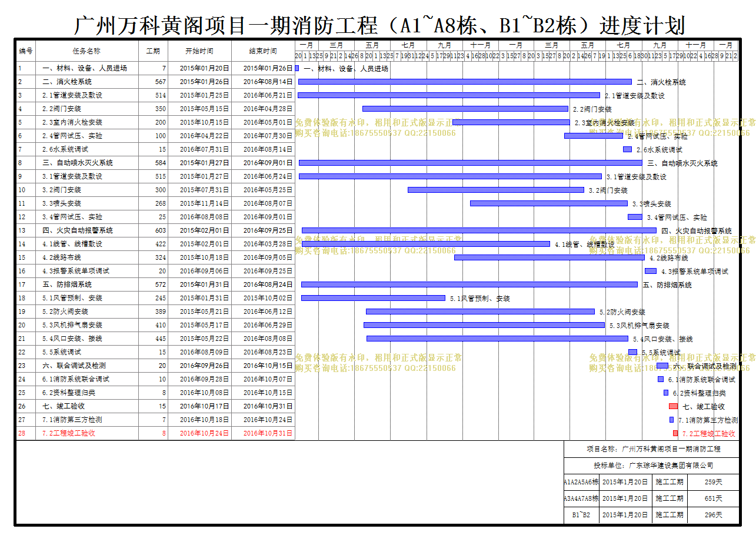Click the Gantt bar for 二、消火栓系统
The image size is (756, 539).
(465, 82)
